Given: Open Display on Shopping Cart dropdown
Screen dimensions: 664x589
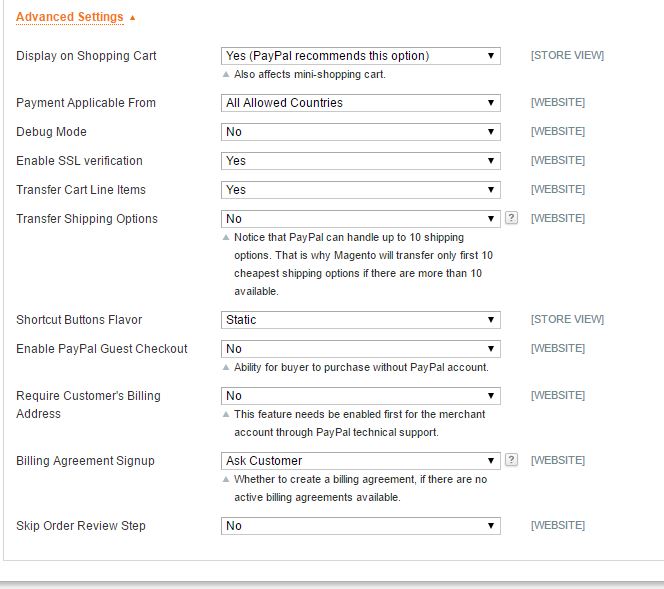Looking at the screenshot, I should pos(361,56).
